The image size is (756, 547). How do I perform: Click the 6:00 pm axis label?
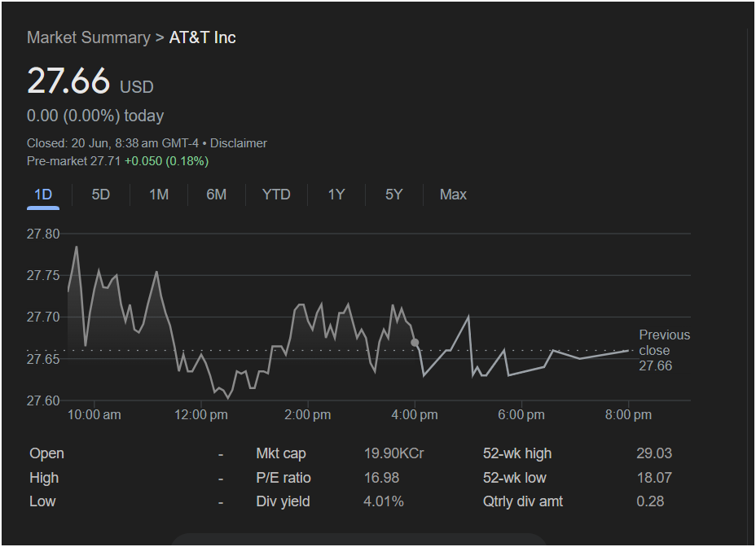point(521,415)
